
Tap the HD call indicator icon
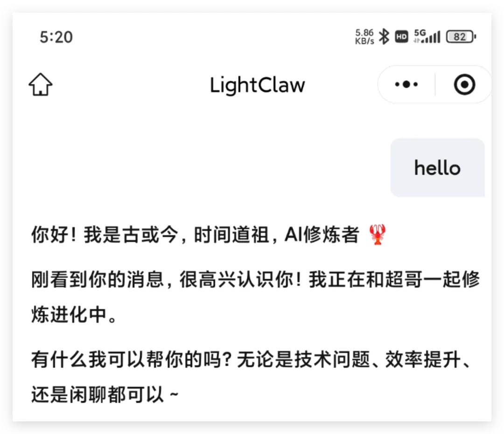pos(401,37)
